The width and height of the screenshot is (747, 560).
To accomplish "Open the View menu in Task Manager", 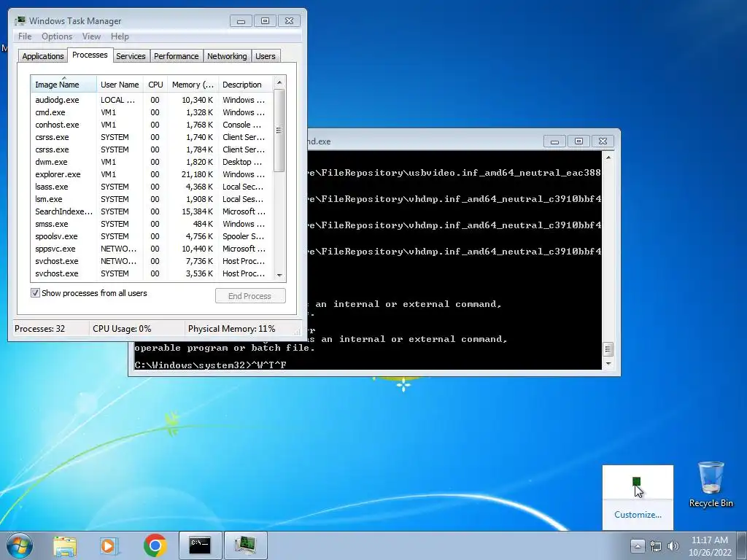I will coord(91,36).
